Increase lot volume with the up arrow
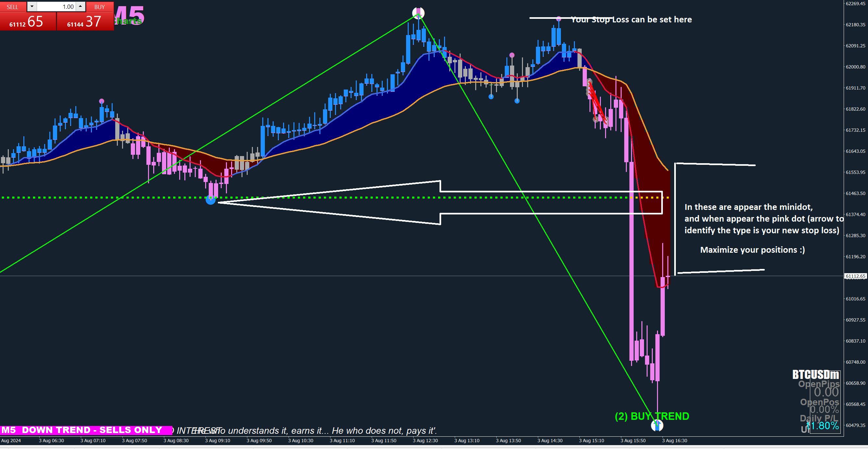The width and height of the screenshot is (868, 449). pyautogui.click(x=80, y=6)
